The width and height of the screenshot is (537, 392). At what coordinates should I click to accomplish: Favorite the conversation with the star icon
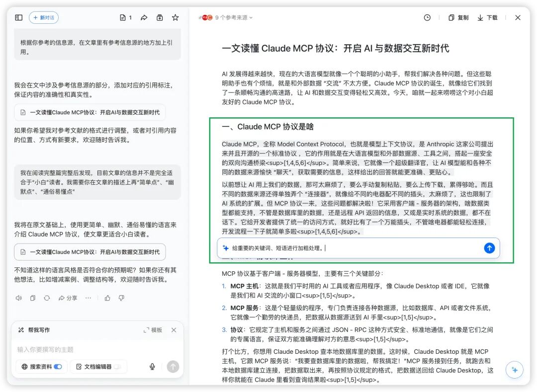(x=176, y=17)
